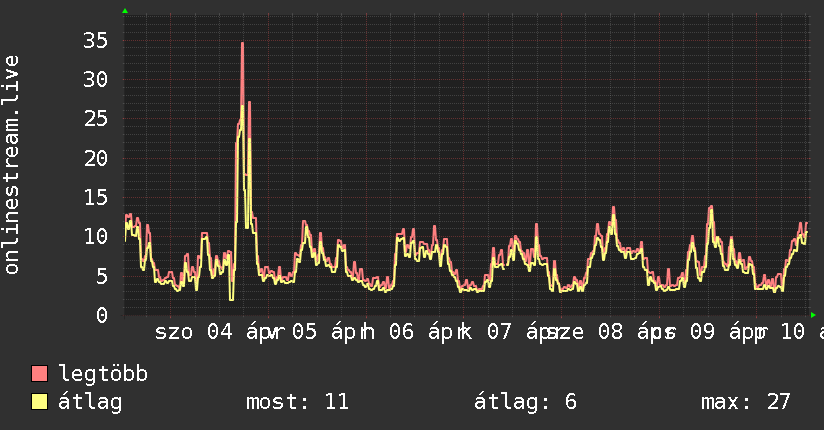This screenshot has height=430, width=824.
Task: Click the 07 date label on x-axis
Action: 499,332
